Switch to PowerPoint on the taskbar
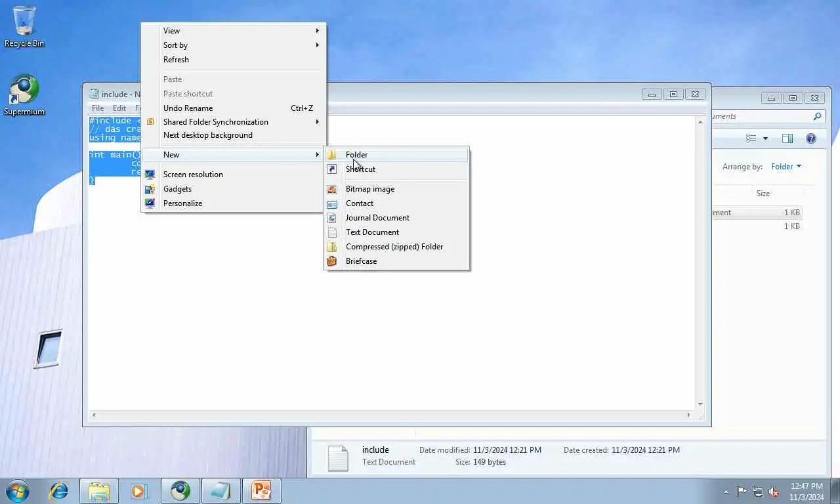 click(x=262, y=490)
